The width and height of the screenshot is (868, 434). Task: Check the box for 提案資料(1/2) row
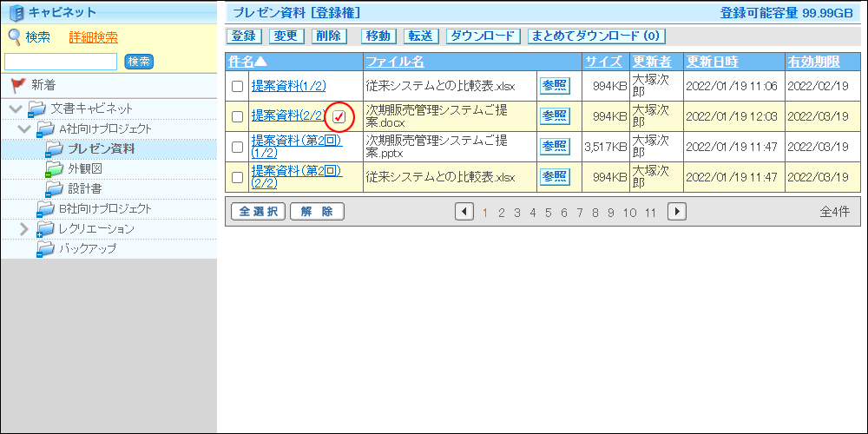[x=237, y=86]
